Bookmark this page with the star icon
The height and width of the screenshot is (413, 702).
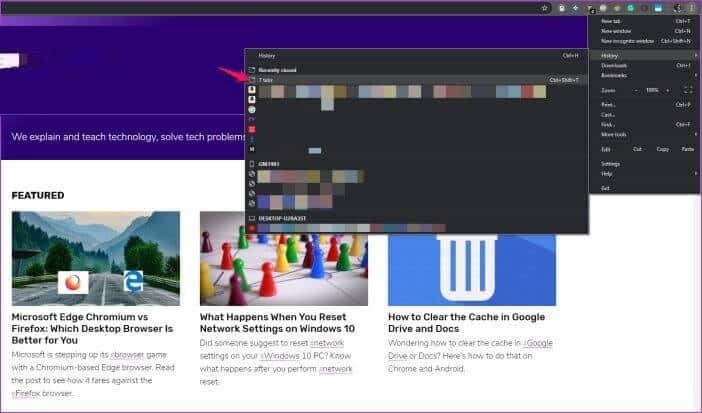[x=544, y=8]
